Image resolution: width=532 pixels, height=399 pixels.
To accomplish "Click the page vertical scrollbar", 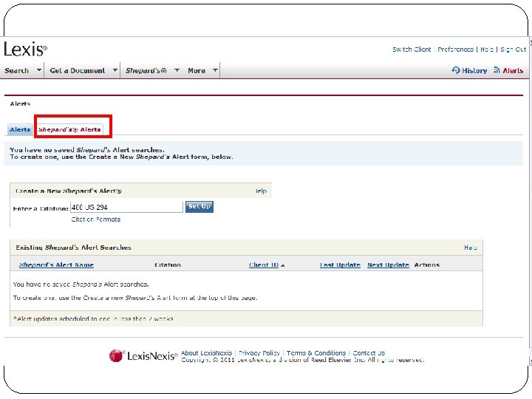I will point(530,200).
